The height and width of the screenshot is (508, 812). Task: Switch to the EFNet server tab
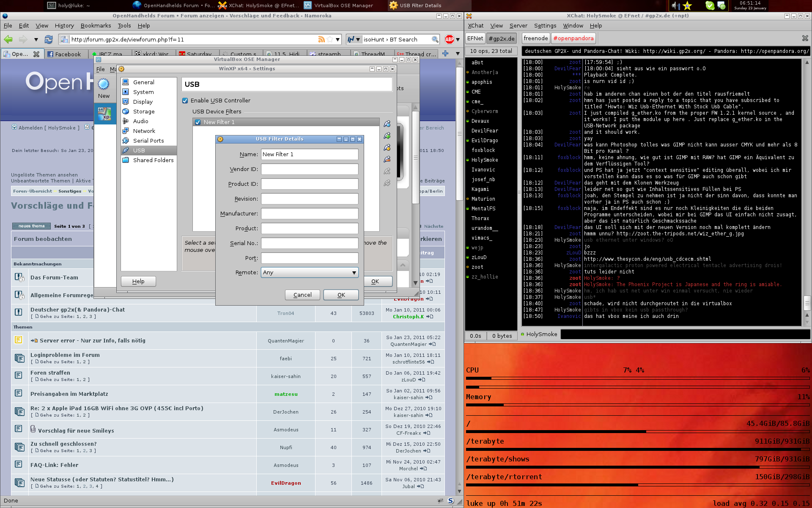475,38
